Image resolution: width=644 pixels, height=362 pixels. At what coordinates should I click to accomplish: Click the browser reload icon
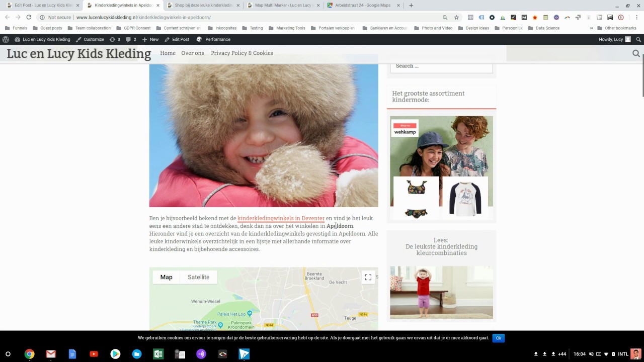coord(29,17)
